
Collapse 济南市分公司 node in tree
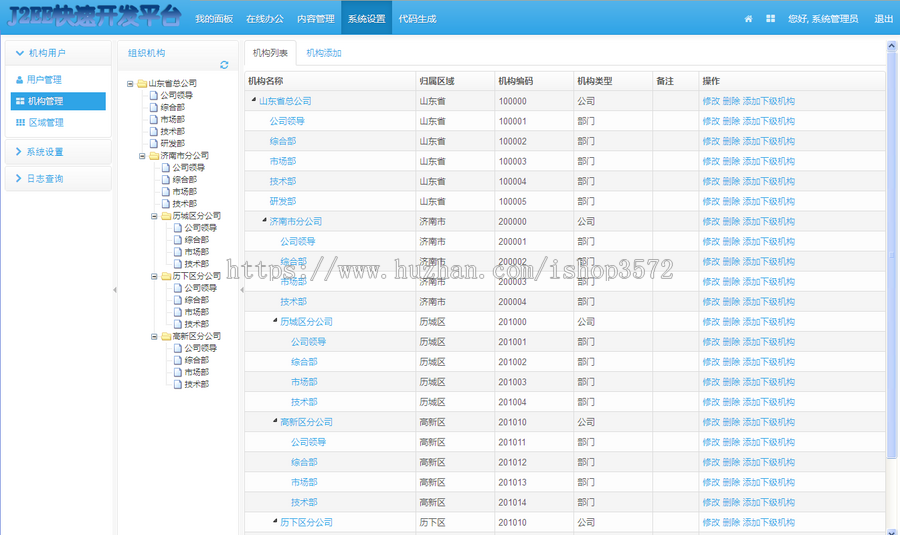(142, 156)
